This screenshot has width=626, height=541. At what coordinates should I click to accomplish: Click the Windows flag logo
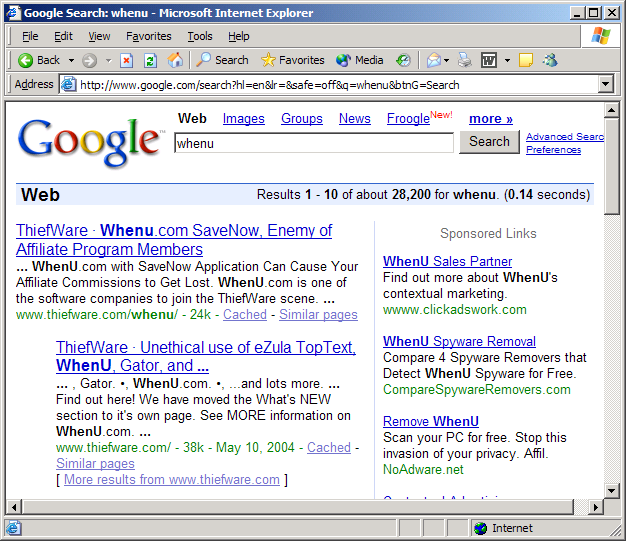[600, 36]
